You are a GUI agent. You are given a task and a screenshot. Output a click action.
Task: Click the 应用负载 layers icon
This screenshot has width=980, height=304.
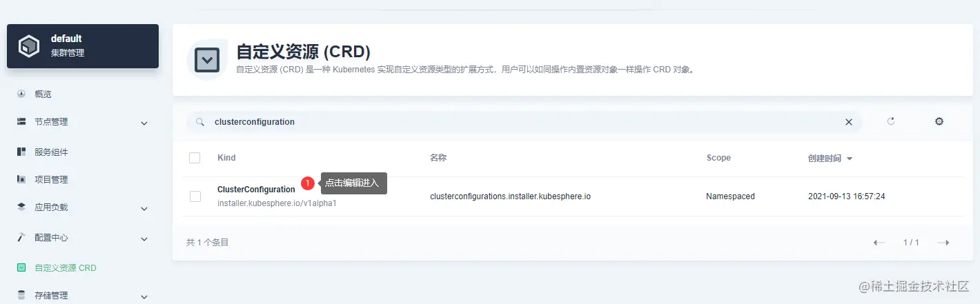click(21, 207)
